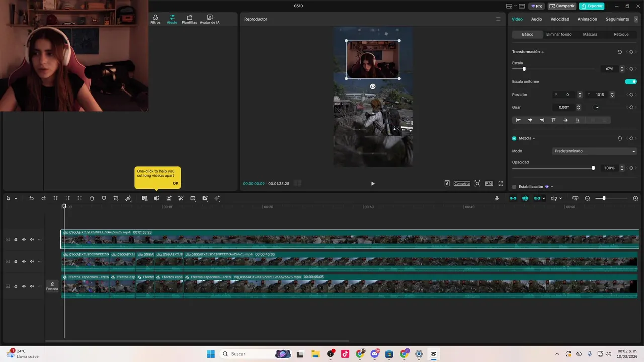The height and width of the screenshot is (362, 644).
Task: Align clip to left edge
Action: (x=518, y=120)
